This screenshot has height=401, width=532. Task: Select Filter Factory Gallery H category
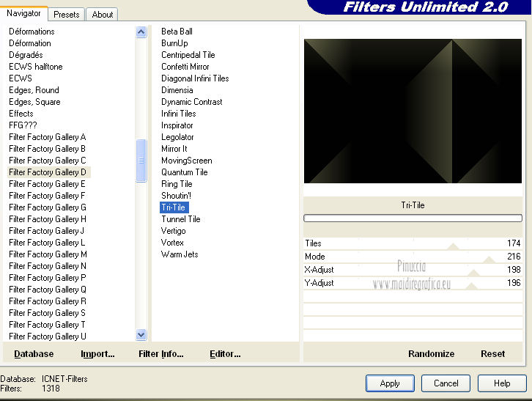pyautogui.click(x=48, y=219)
